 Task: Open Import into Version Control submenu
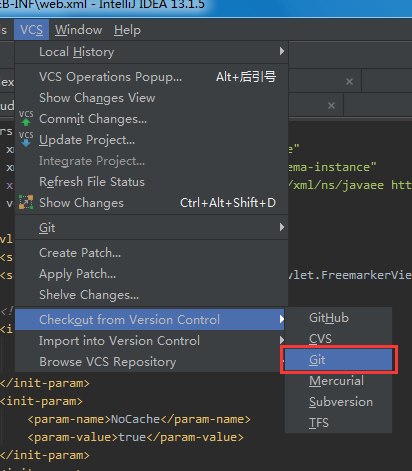click(x=150, y=341)
